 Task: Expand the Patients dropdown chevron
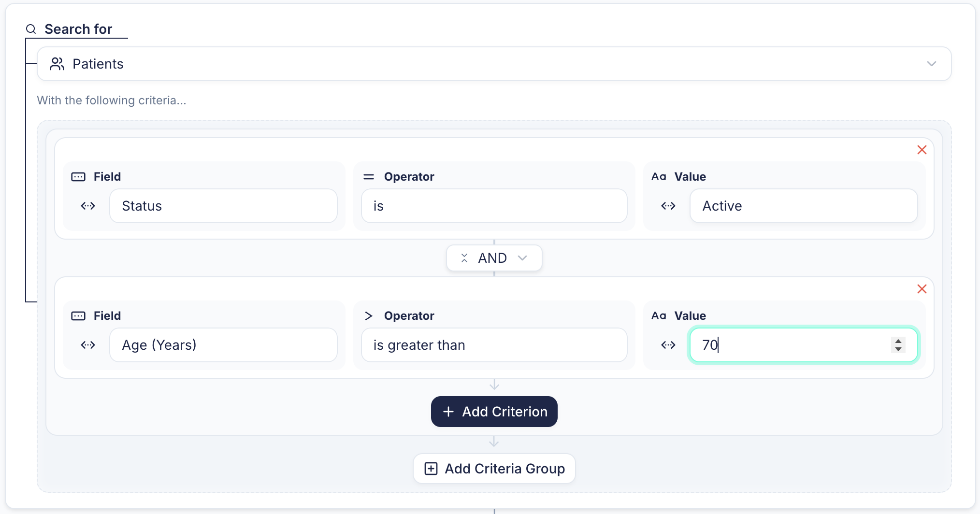(931, 64)
